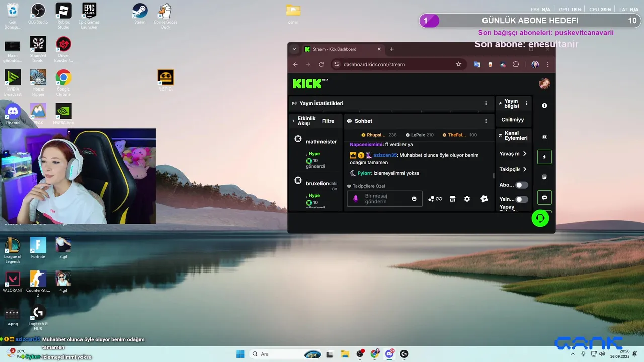Image resolution: width=644 pixels, height=362 pixels.
Task: Open Logitech G HUB desktop icon
Action: 38,318
